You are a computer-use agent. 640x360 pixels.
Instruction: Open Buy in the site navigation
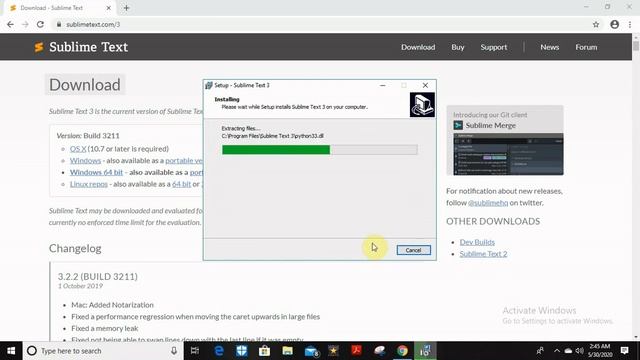(x=458, y=47)
